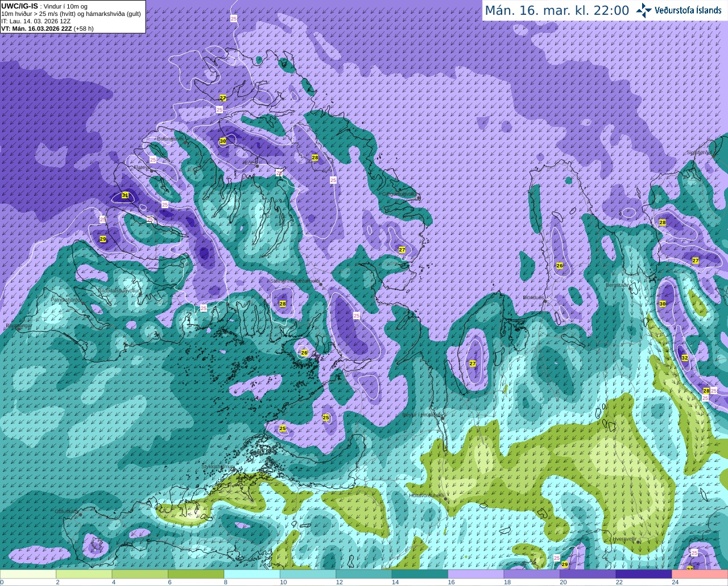Viewport: 728px width, 586px height.
Task: Pick the pink above-24 legend swatch
Action: pos(700,574)
